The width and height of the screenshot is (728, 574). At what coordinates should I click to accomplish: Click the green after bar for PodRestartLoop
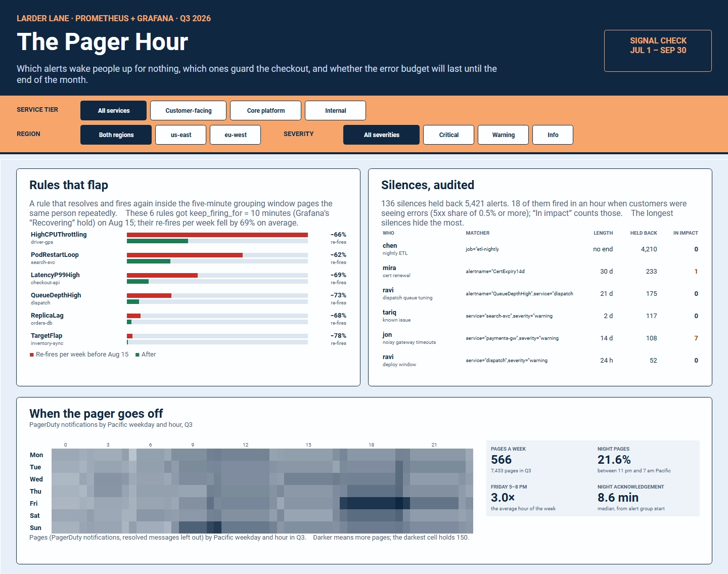pyautogui.click(x=149, y=261)
